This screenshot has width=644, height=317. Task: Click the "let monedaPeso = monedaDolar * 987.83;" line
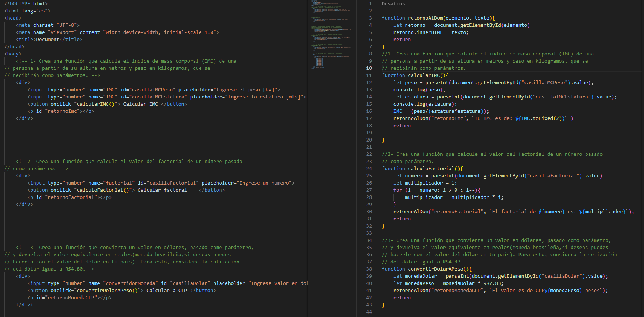tap(448, 283)
